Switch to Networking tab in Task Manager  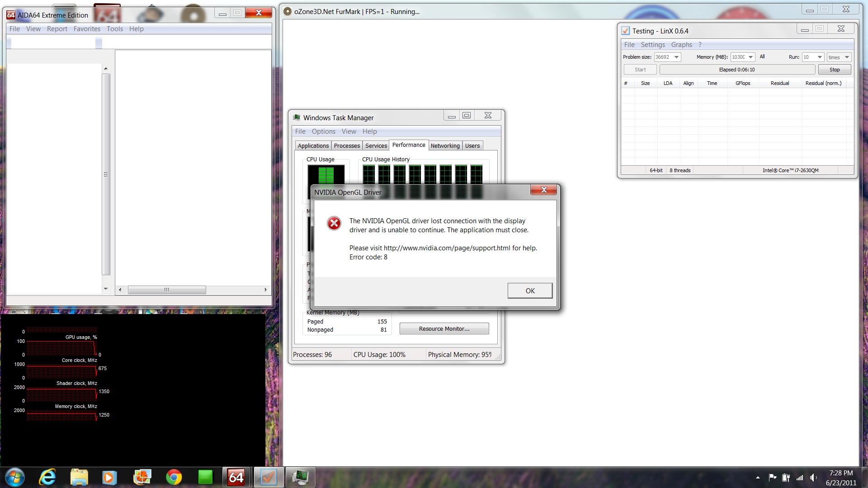click(445, 145)
